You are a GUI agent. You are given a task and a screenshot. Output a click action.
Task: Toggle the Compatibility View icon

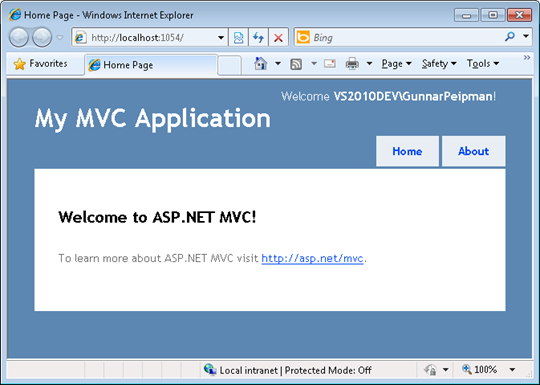tap(238, 38)
